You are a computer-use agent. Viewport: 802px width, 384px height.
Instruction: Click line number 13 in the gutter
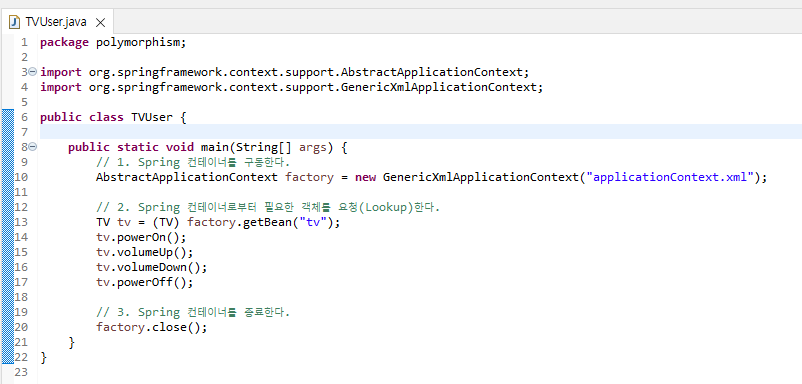21,222
